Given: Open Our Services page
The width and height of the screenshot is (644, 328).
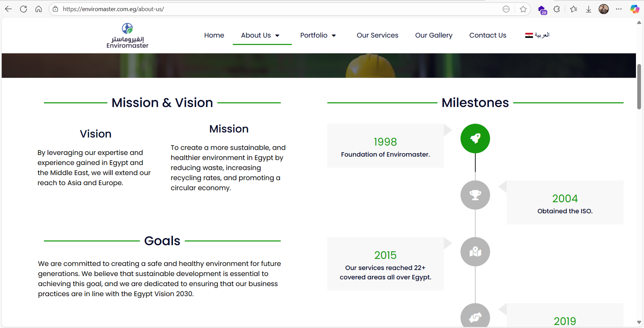Looking at the screenshot, I should point(377,35).
